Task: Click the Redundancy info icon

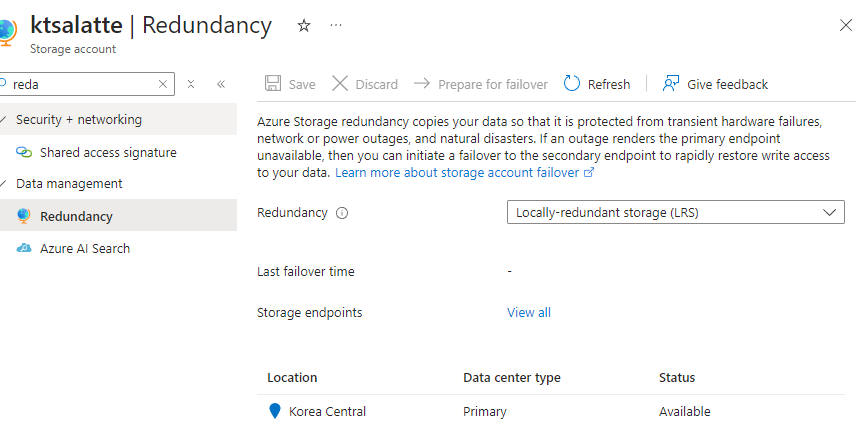Action: point(342,213)
